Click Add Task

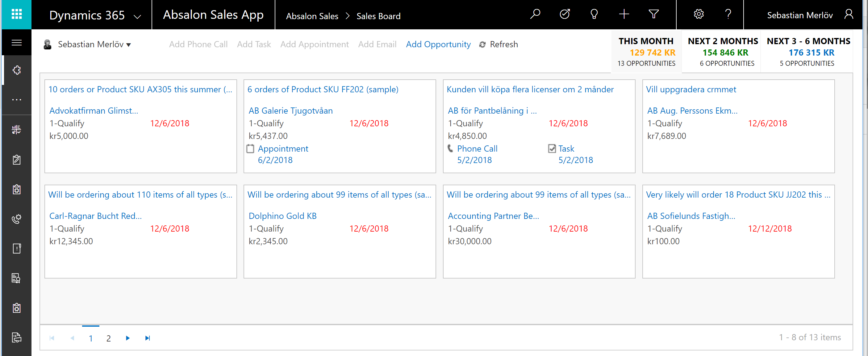254,44
